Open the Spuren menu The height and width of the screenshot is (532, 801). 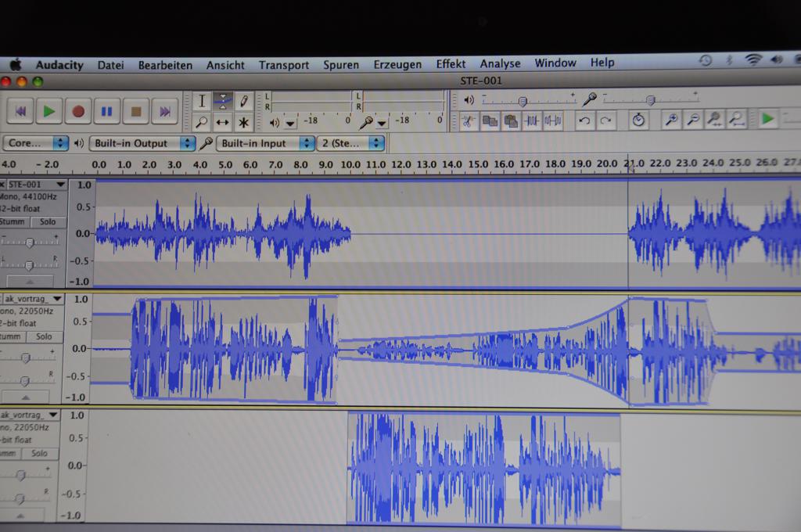point(341,65)
